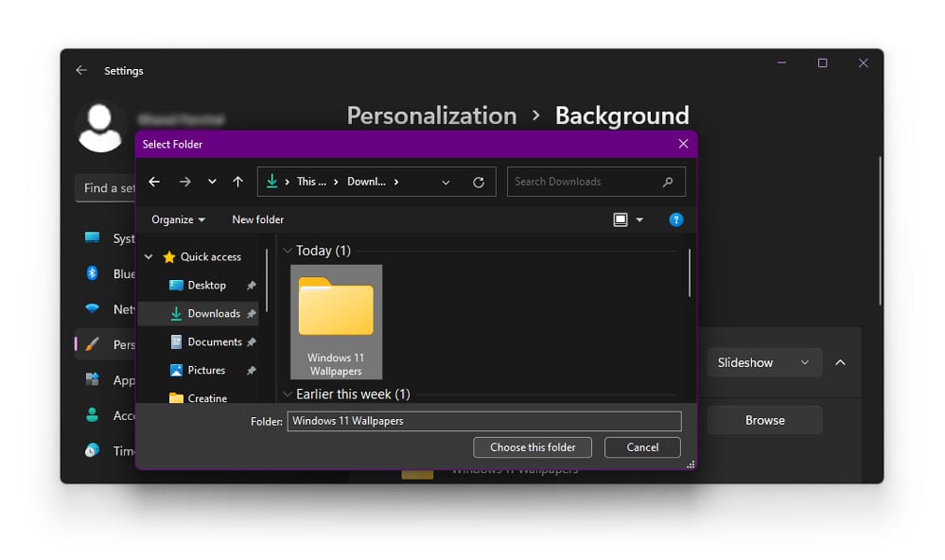Unpin Downloads from Quick access

point(252,314)
